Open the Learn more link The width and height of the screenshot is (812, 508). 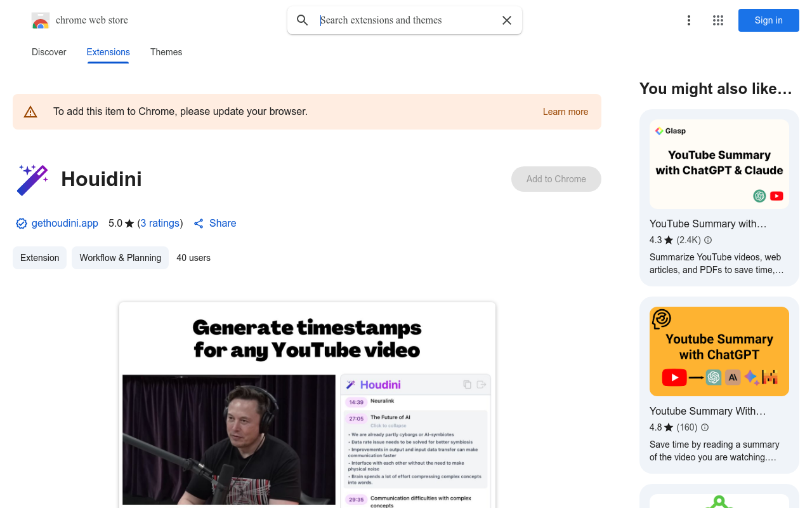coord(565,112)
